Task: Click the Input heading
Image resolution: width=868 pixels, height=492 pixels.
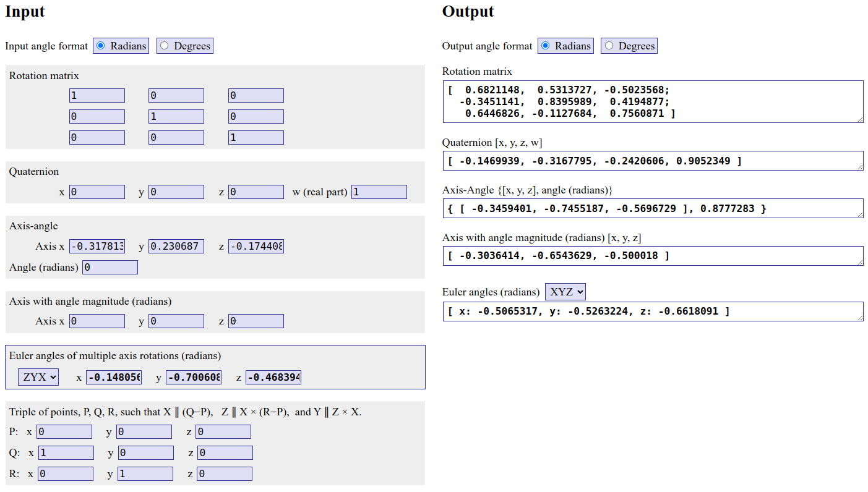Action: (x=25, y=11)
